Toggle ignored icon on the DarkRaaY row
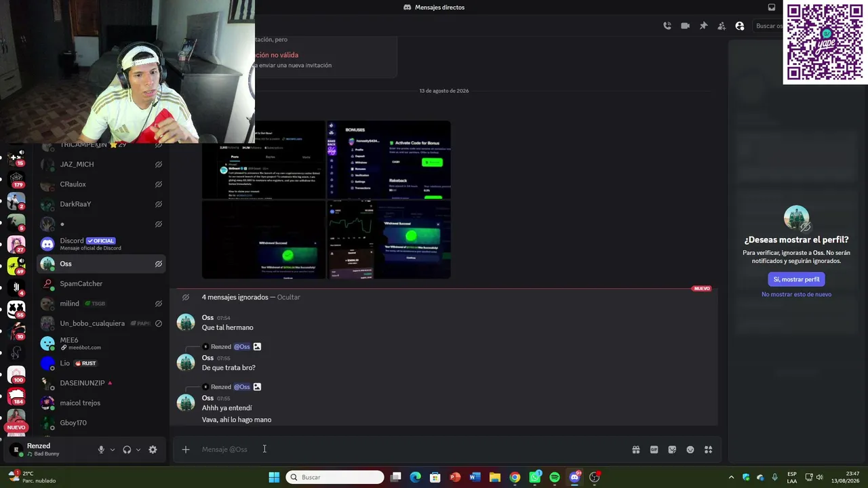Viewport: 868px width, 488px height. [158, 204]
